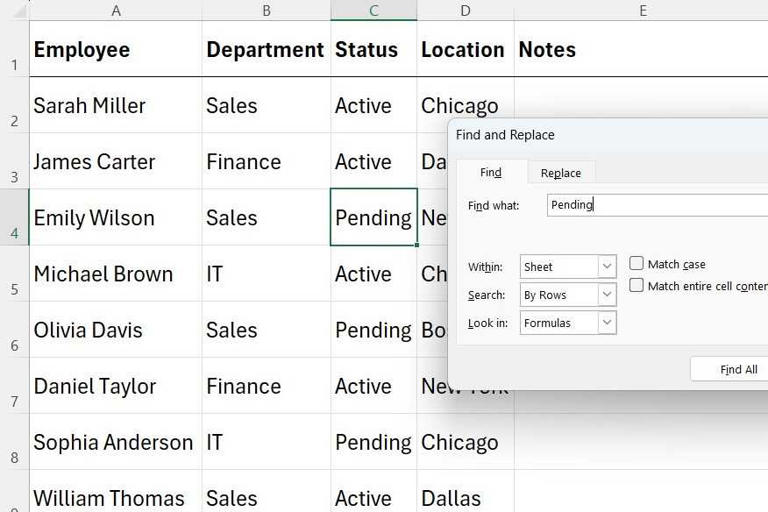Open the Look in dropdown showing Formulas
This screenshot has width=768, height=512.
tap(568, 323)
